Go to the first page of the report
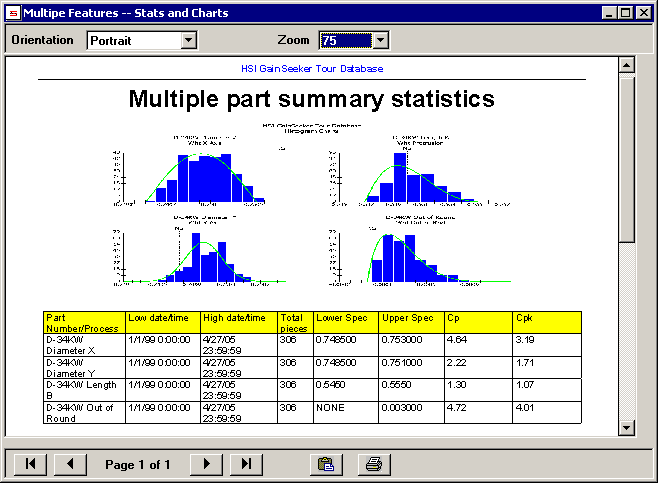The height and width of the screenshot is (483, 658). (29, 464)
